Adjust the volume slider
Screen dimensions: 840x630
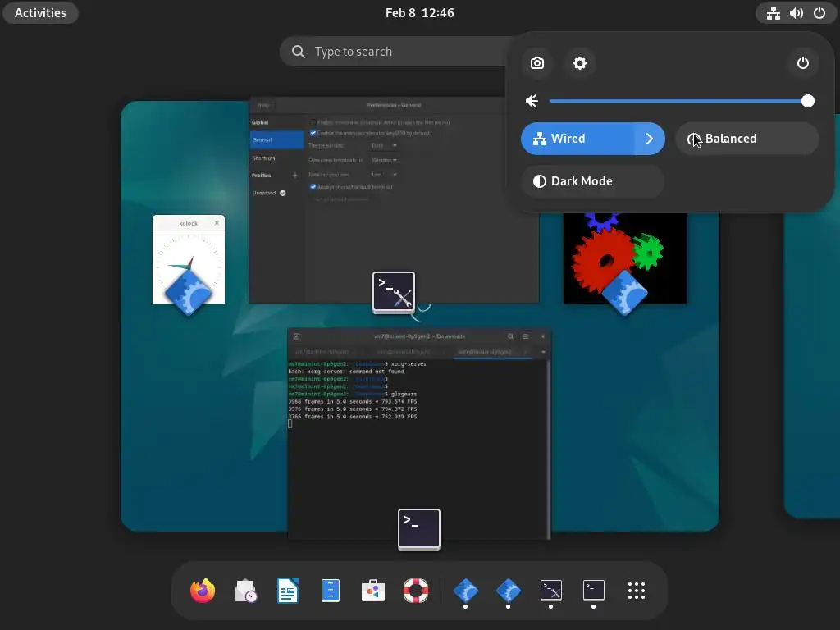682,101
